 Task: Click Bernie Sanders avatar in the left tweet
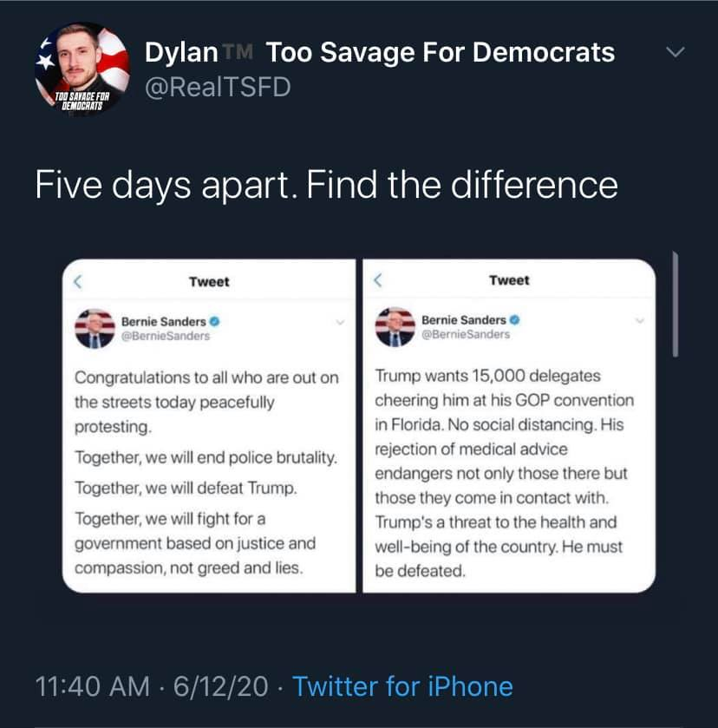coord(95,327)
